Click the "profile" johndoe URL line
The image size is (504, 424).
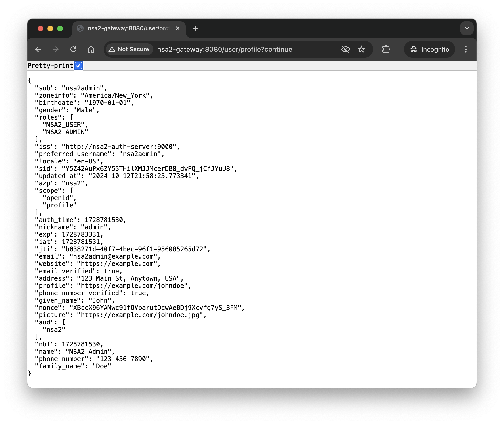(x=113, y=286)
